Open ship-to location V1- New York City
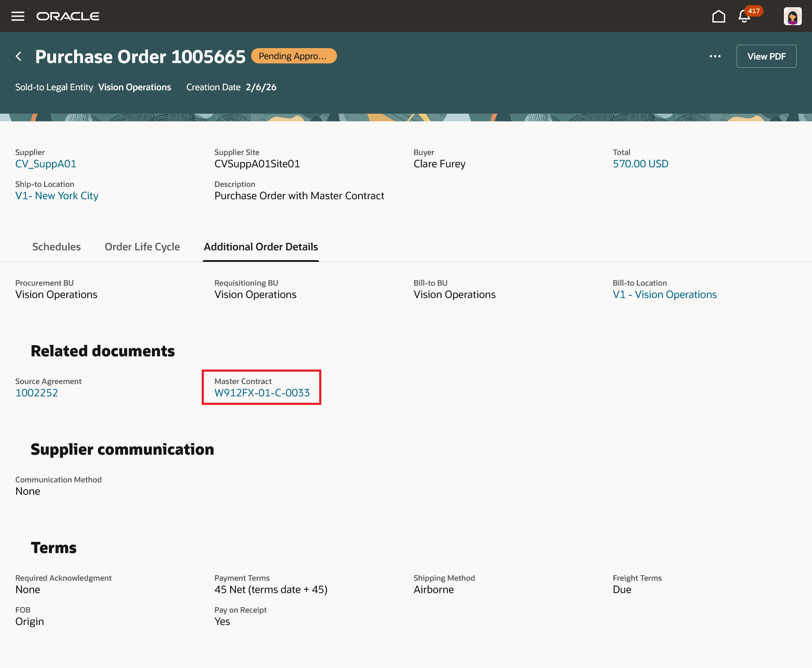812x668 pixels. 57,195
